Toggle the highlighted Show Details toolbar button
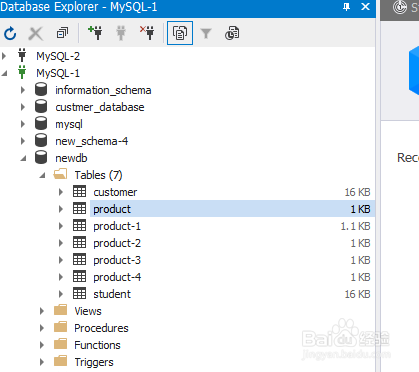The image size is (419, 372). (x=180, y=33)
